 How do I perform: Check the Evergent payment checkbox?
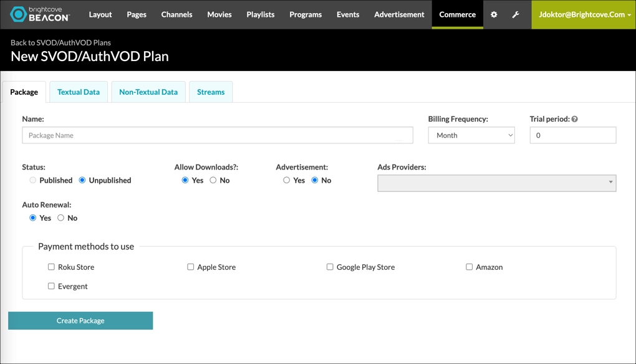(51, 285)
